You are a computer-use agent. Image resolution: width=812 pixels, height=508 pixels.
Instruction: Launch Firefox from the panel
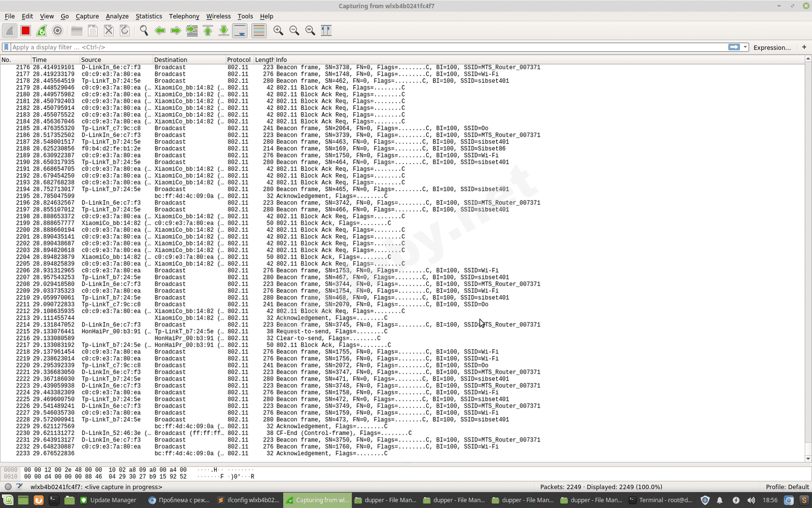click(39, 500)
